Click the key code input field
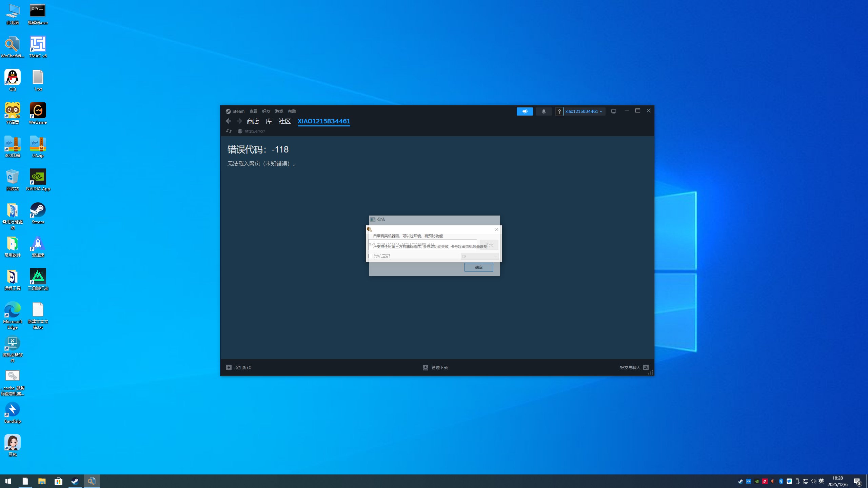The image size is (868, 488). (x=422, y=244)
